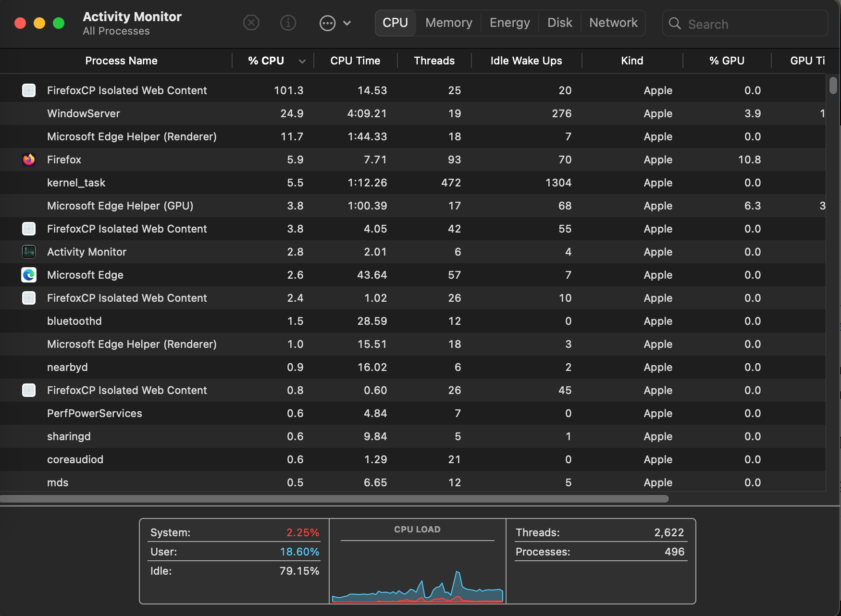
Task: Sort by Threads column header
Action: click(434, 61)
